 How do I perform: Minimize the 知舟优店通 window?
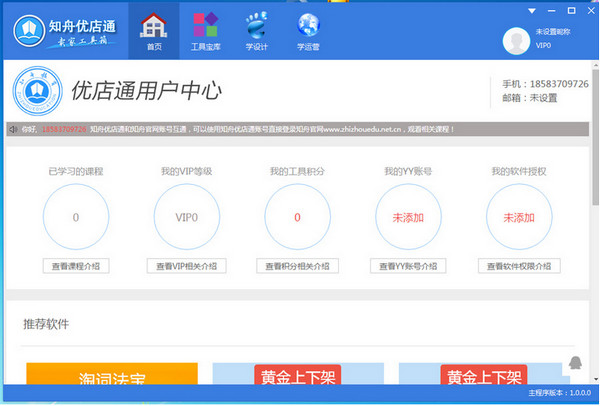551,11
